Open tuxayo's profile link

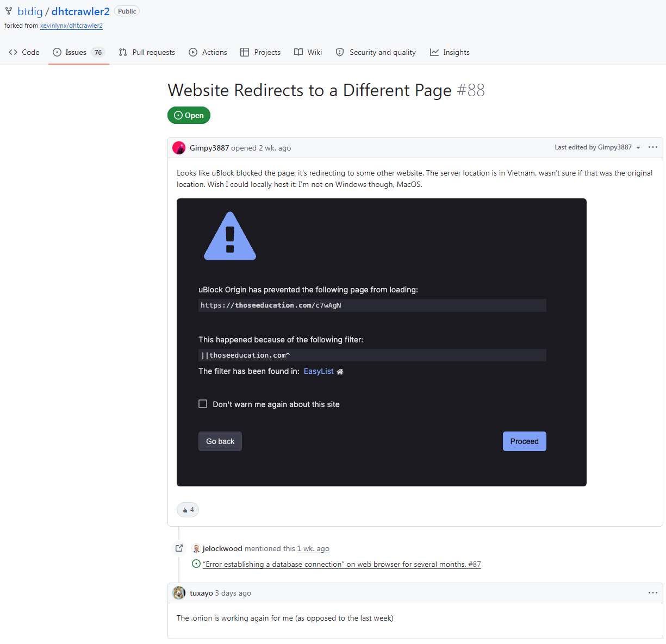[x=201, y=593]
